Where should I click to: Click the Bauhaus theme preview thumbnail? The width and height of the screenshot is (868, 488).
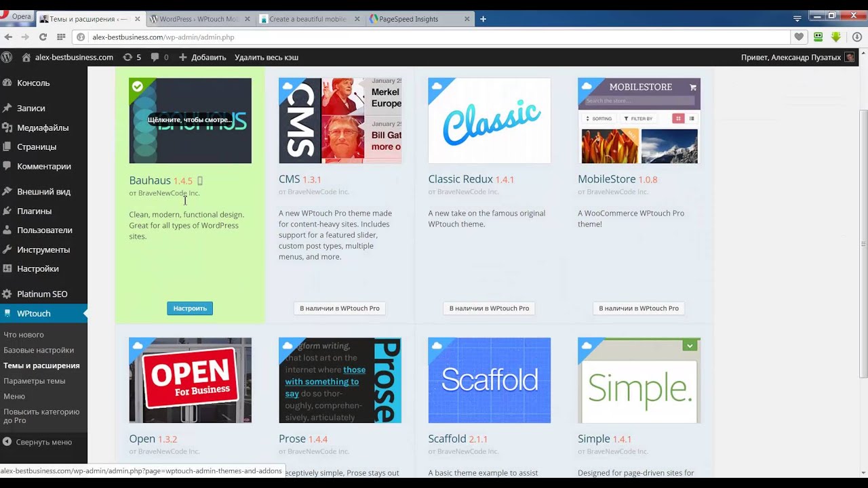coord(190,121)
